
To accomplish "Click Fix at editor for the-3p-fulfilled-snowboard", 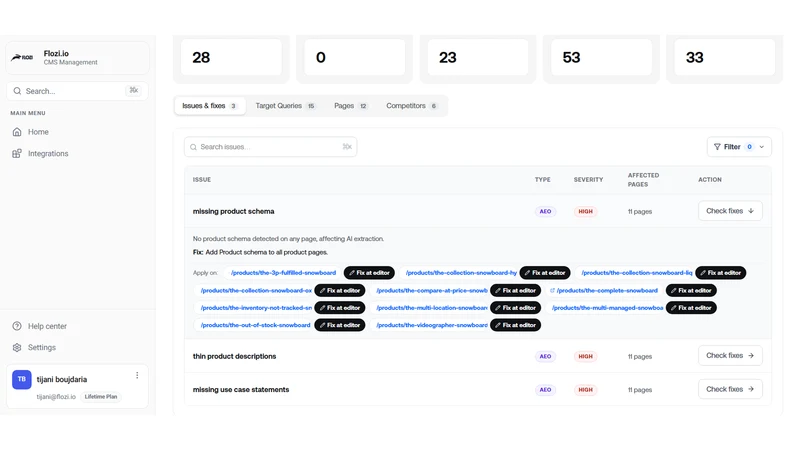I will [x=369, y=273].
